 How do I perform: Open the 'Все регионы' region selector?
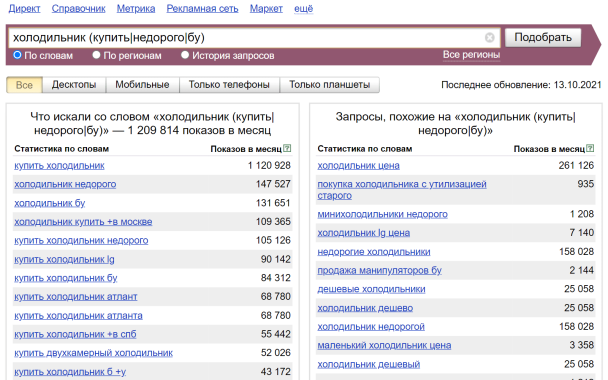[x=471, y=55]
